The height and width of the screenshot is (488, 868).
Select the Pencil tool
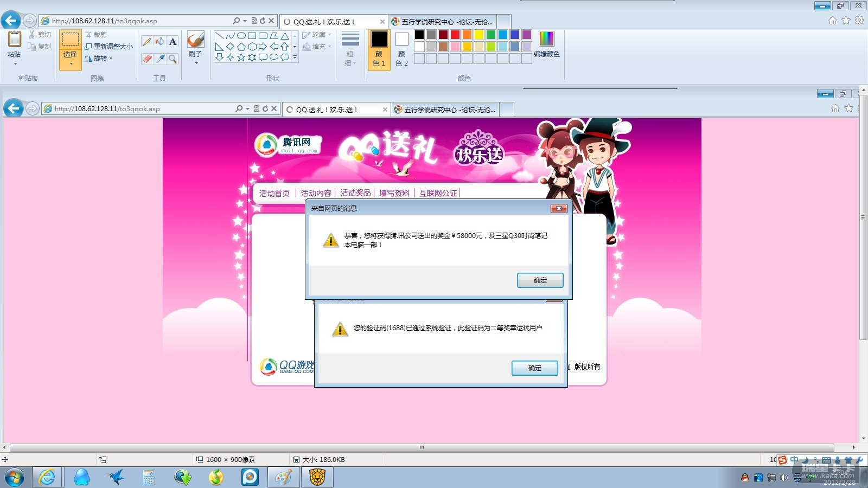147,42
